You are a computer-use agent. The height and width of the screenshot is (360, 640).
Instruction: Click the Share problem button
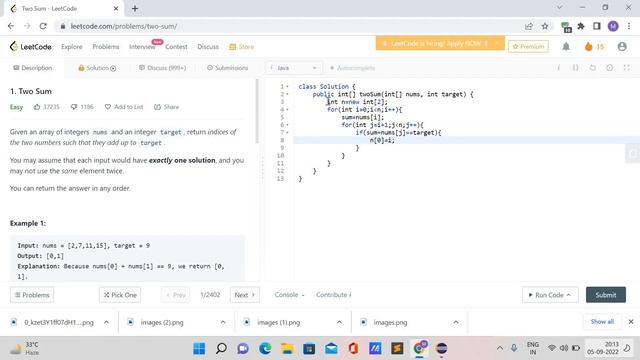click(167, 107)
